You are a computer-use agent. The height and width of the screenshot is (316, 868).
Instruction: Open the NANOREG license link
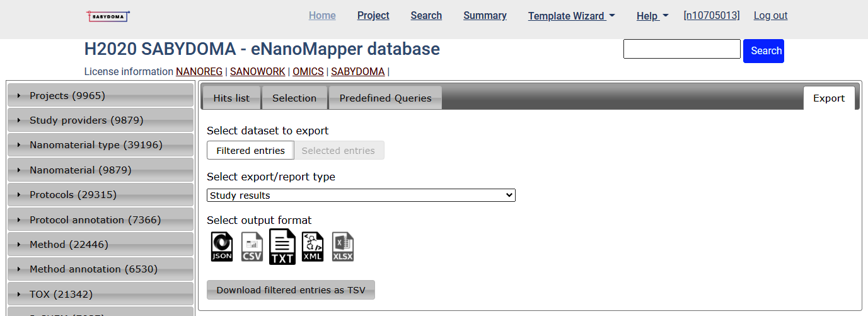pyautogui.click(x=199, y=71)
